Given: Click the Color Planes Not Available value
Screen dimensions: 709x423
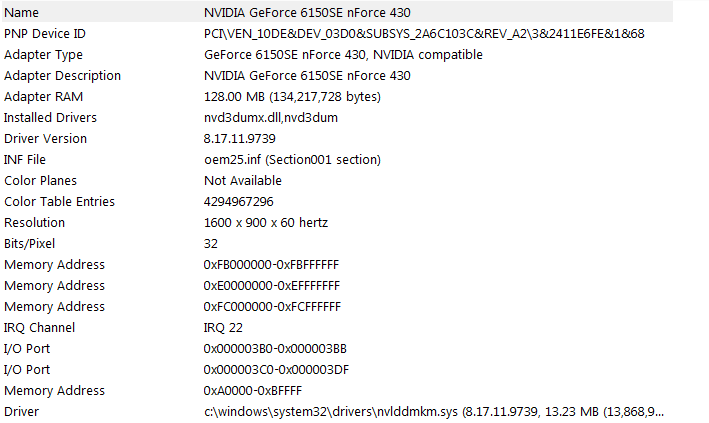Looking at the screenshot, I should tap(243, 181).
